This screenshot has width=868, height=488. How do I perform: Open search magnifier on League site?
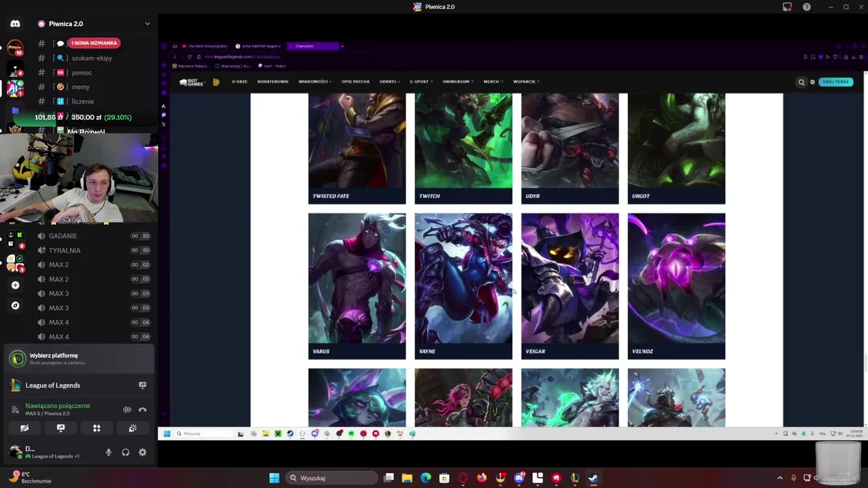click(802, 82)
